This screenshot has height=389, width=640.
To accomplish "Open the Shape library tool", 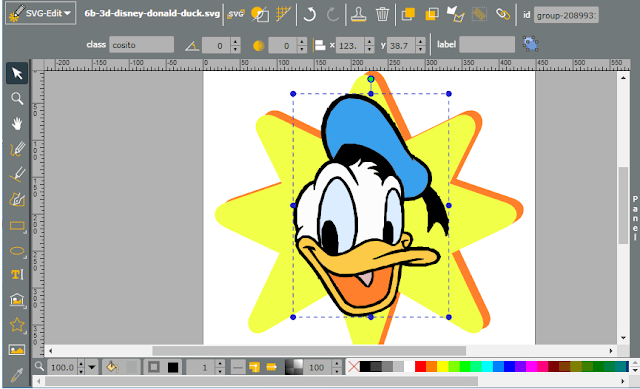I will click(x=17, y=300).
